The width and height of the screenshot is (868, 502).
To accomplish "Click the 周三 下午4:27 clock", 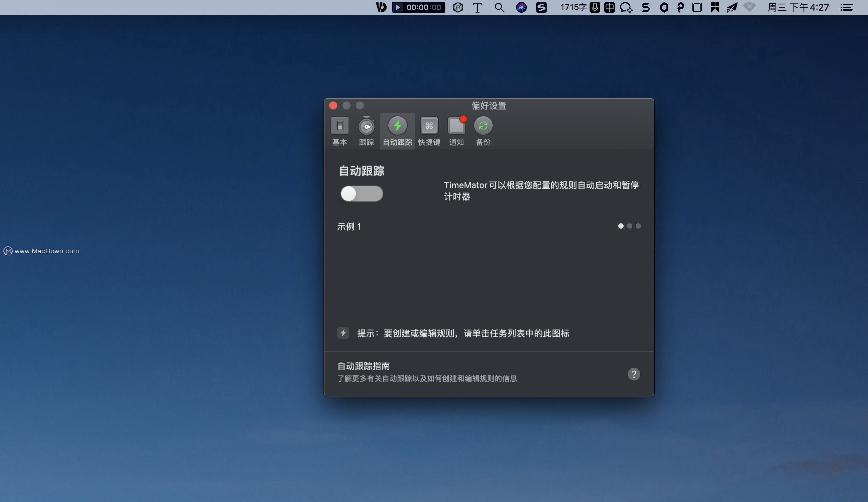I will [799, 7].
